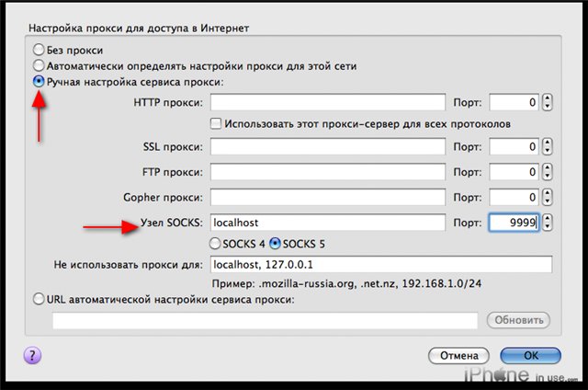Select the 'Без прокси' radio option

39,50
